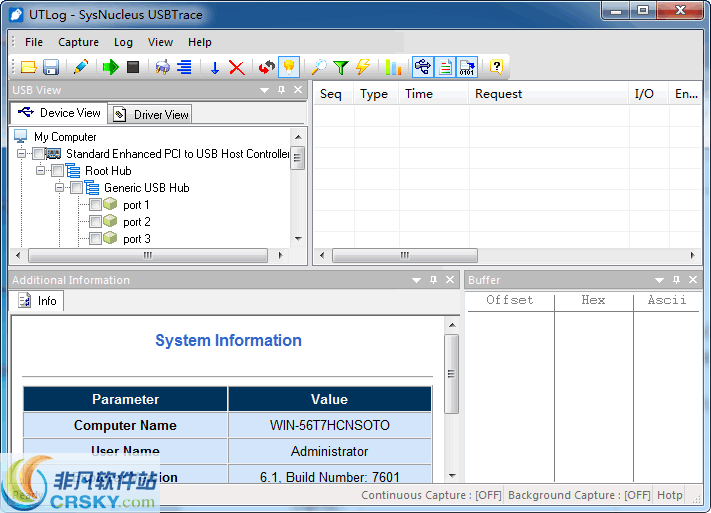
Task: Collapse the Root Hub tree node
Action: coord(40,171)
